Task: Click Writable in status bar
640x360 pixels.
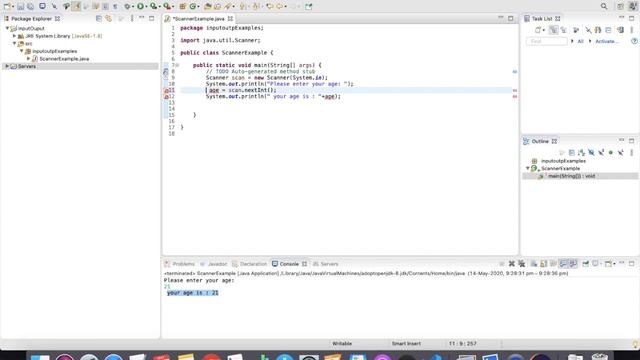Action: click(x=342, y=344)
